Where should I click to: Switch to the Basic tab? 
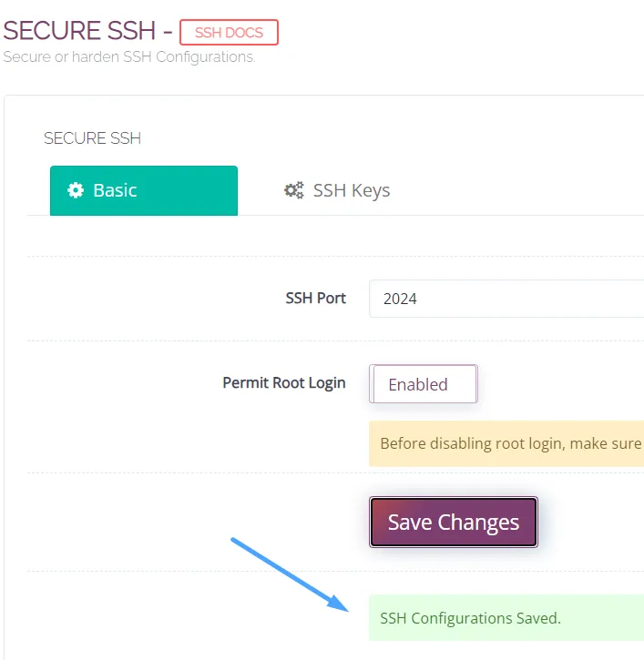pos(143,190)
